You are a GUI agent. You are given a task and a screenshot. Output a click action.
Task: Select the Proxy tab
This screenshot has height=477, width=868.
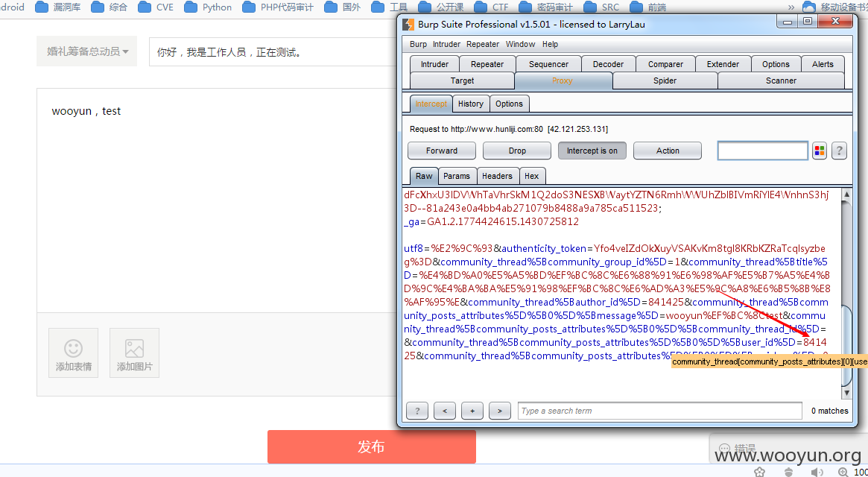[x=563, y=81]
